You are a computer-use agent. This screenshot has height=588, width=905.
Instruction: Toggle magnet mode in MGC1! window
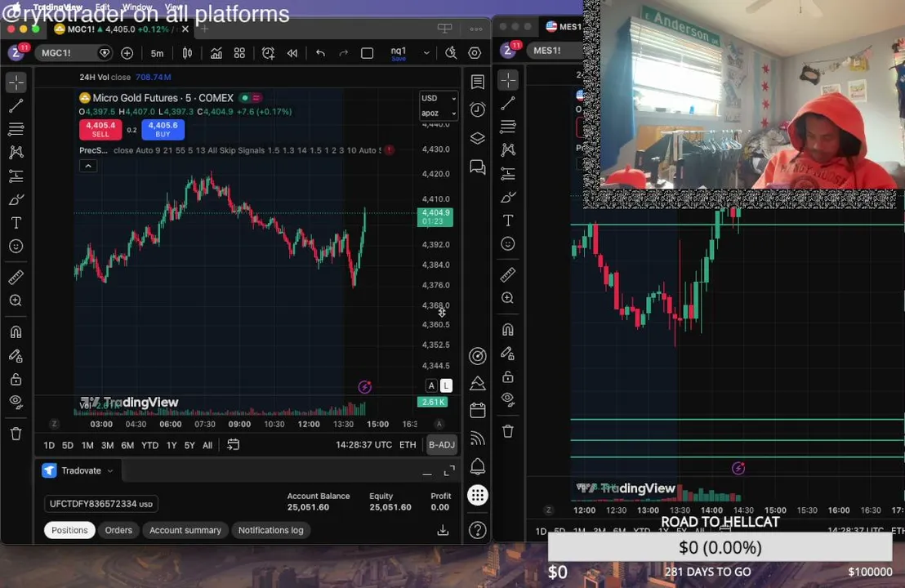tap(16, 332)
